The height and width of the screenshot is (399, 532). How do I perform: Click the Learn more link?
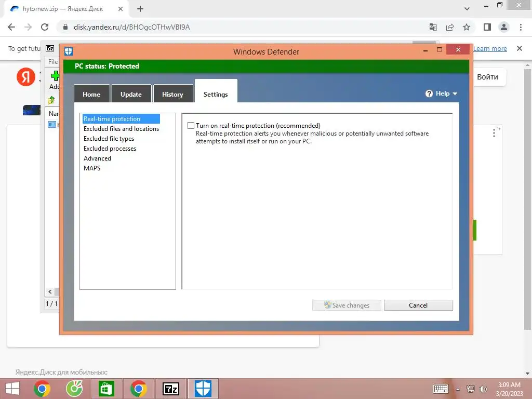point(490,48)
